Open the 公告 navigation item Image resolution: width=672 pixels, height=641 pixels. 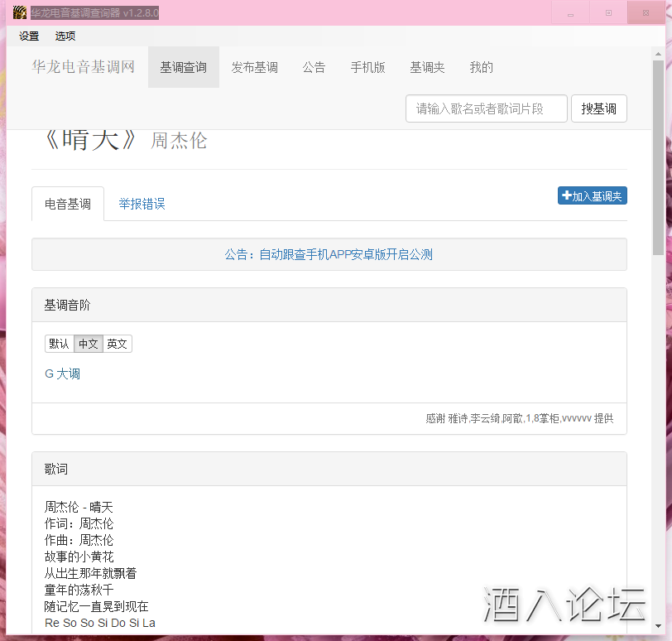(314, 67)
